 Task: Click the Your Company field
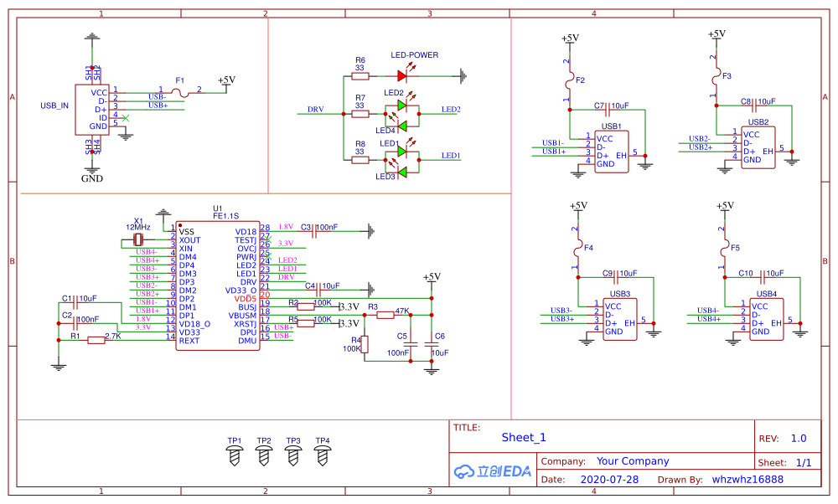(633, 460)
